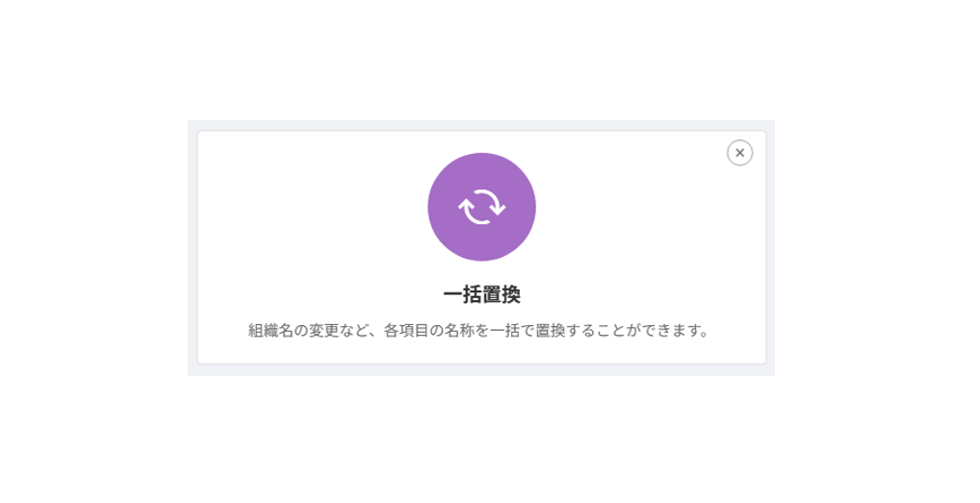Click the character 一 in the title
Viewport: 980px width, 503px height.
452,294
